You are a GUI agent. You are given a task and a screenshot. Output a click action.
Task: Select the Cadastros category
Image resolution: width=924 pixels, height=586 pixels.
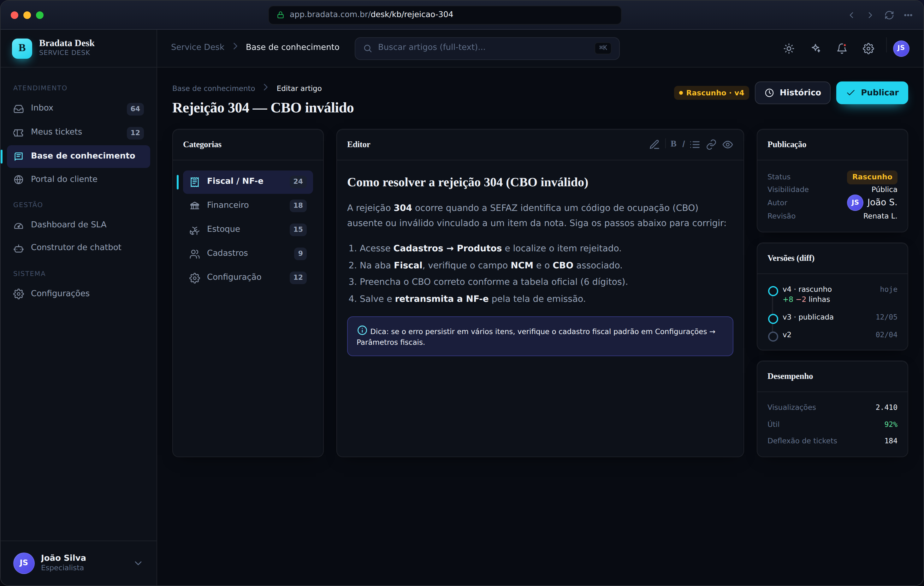(248, 254)
